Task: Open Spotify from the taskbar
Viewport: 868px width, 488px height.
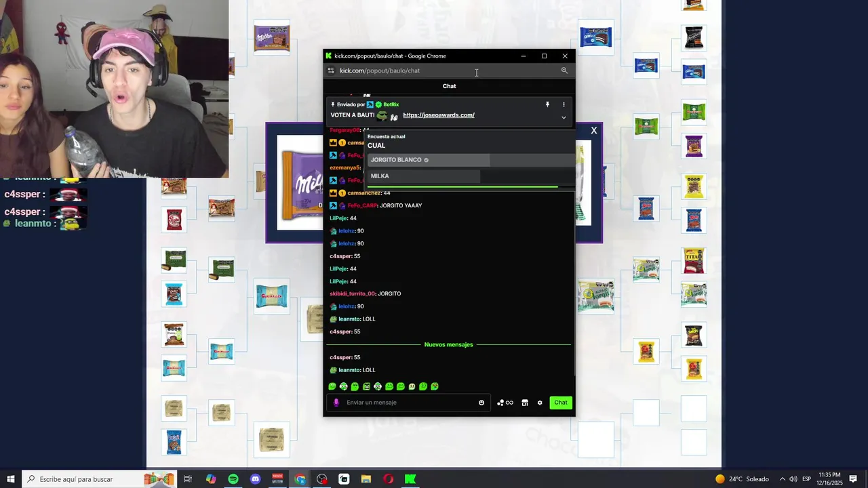Action: 233,479
